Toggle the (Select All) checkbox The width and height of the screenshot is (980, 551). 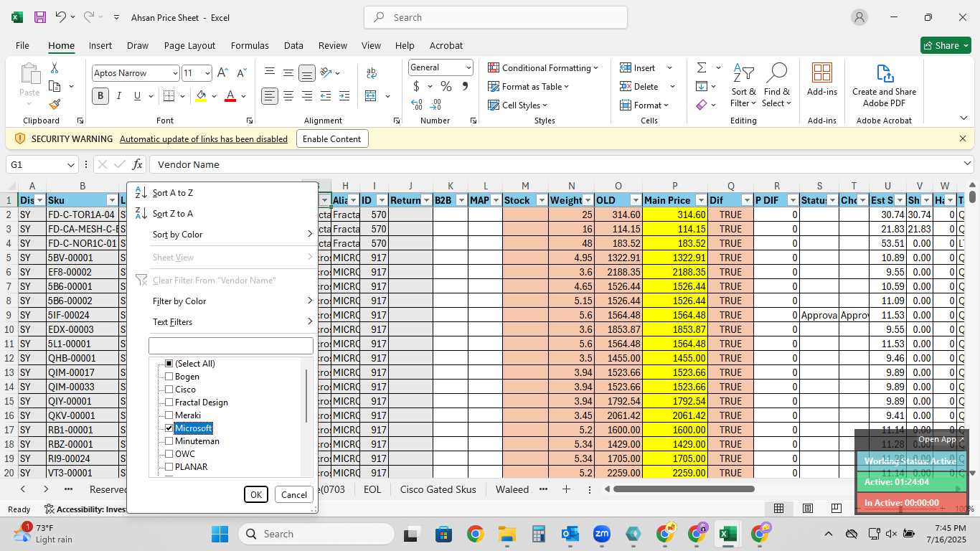[169, 364]
